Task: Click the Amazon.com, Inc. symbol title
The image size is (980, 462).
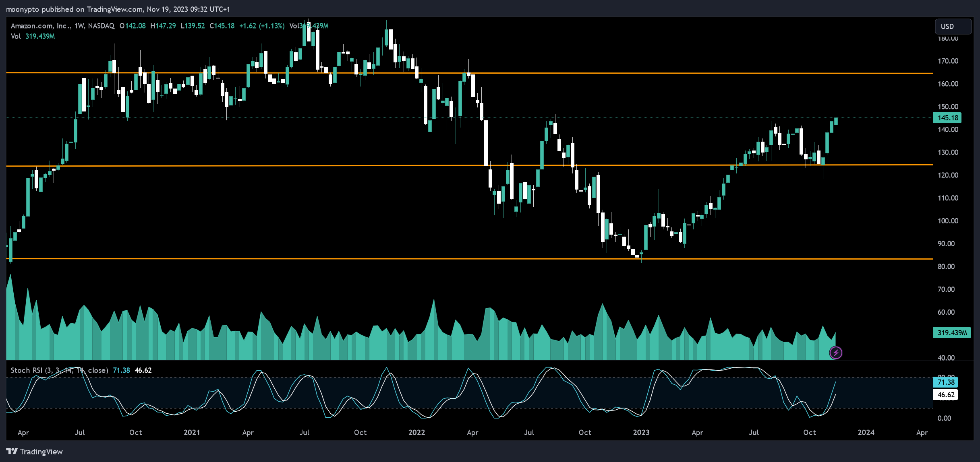Action: click(41, 26)
